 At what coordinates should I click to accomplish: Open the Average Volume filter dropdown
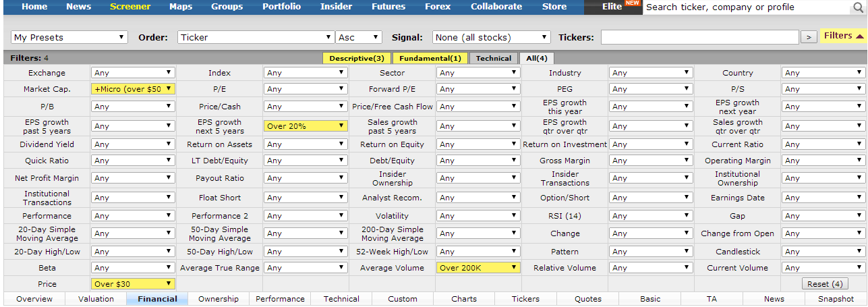click(478, 268)
